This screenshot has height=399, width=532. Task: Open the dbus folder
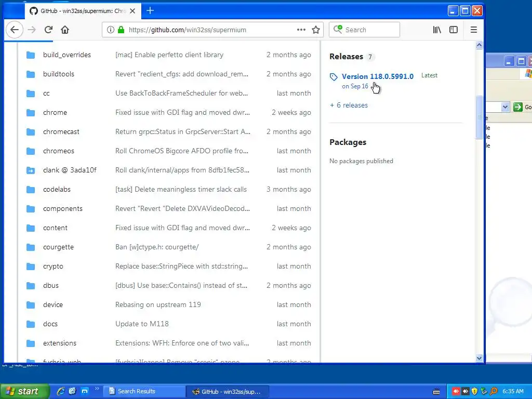click(51, 286)
